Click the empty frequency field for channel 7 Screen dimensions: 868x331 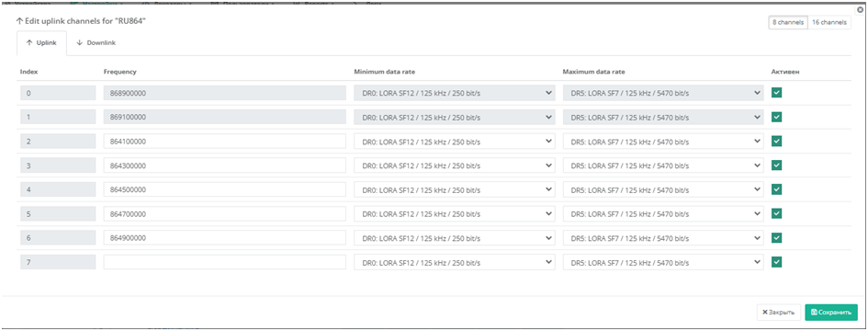click(x=225, y=262)
